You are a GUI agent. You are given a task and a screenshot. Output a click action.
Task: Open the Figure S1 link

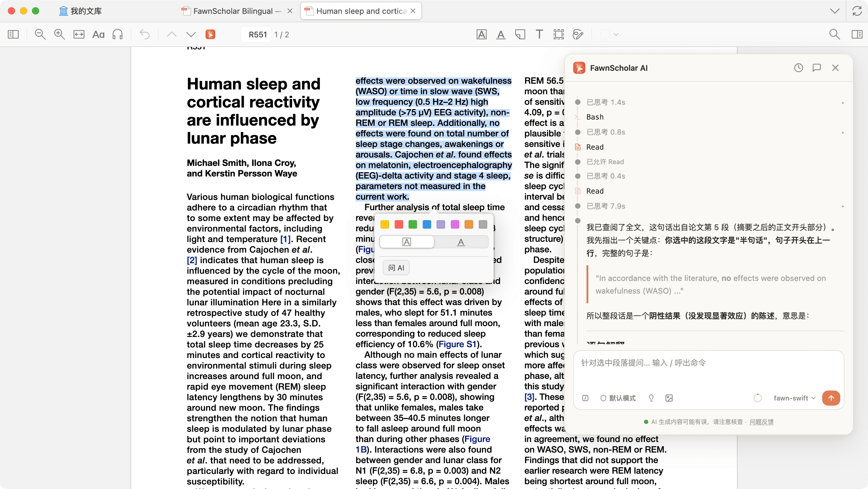click(x=457, y=344)
